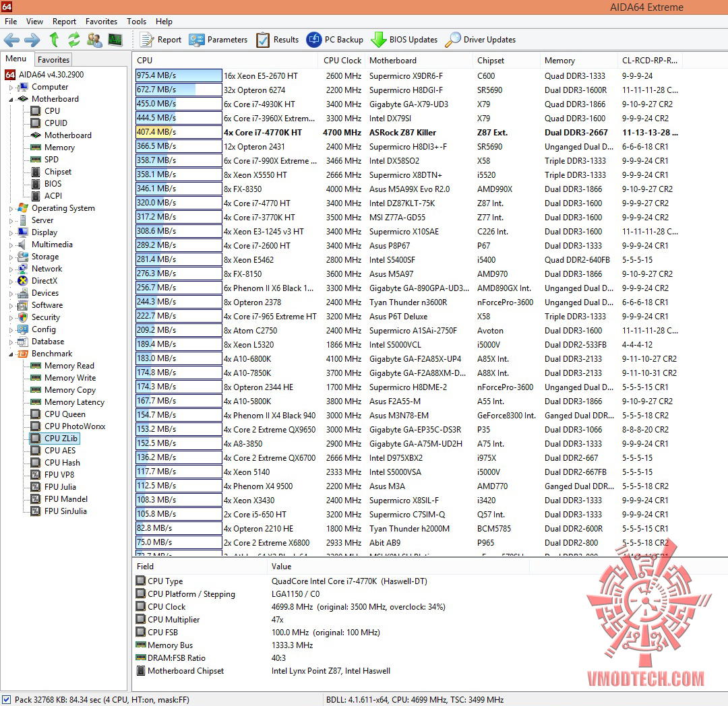Switch to the Menu tab in sidebar
Image resolution: width=728 pixels, height=706 pixels.
16,59
